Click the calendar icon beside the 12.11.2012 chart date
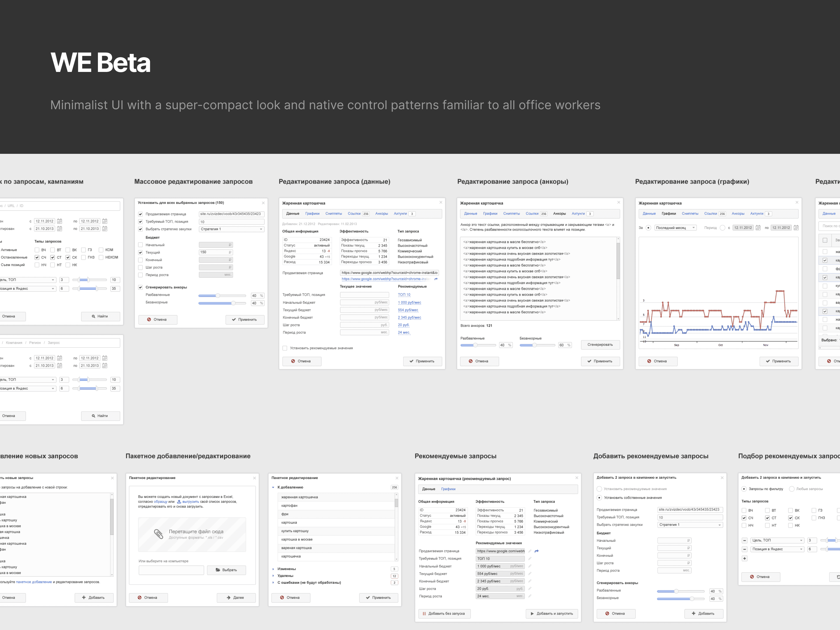Image resolution: width=840 pixels, height=630 pixels. [758, 228]
